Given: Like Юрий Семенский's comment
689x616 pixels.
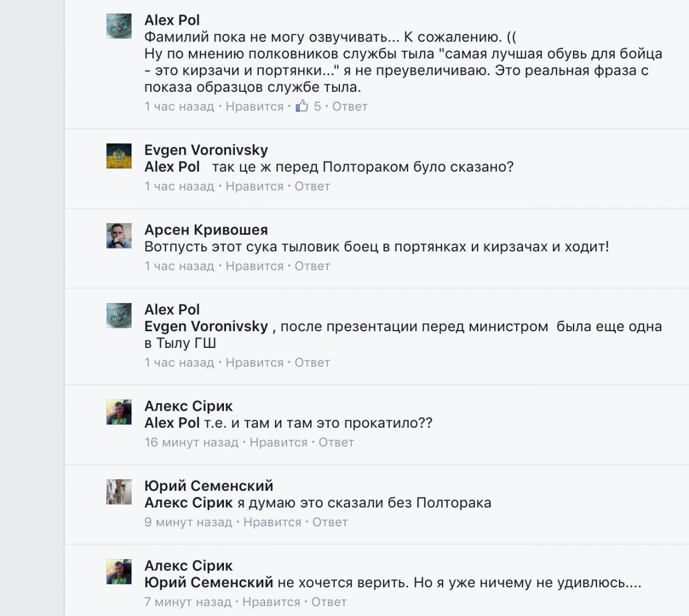Looking at the screenshot, I should pyautogui.click(x=272, y=522).
